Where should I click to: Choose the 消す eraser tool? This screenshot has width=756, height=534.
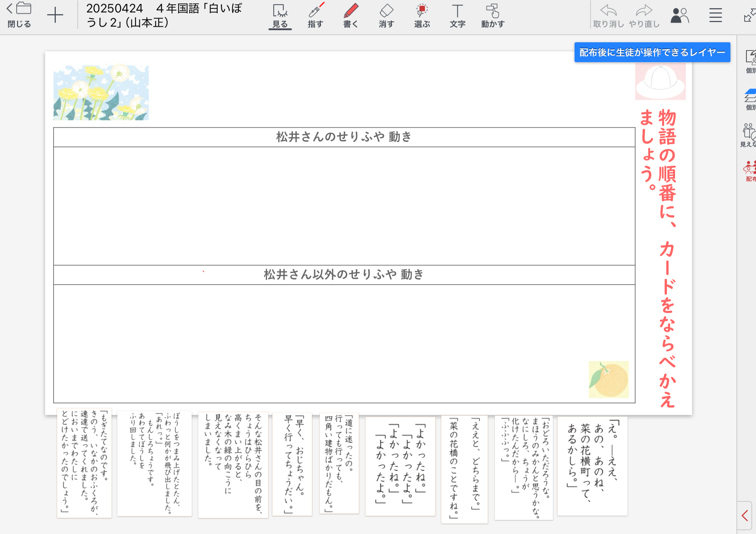pos(386,16)
